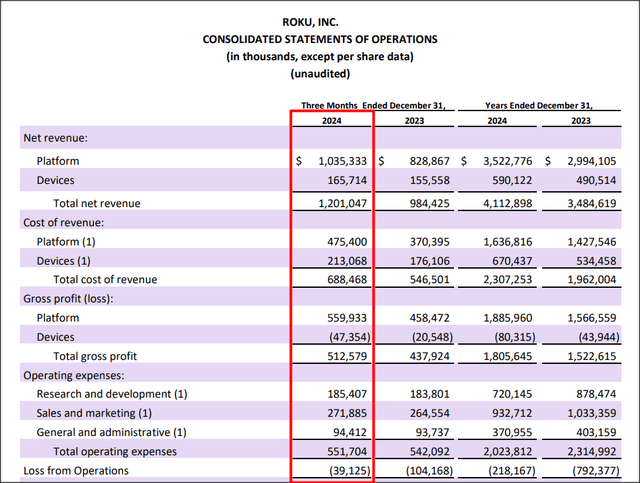Click total cost of revenue 2,307,253
640x483 pixels.
(508, 280)
